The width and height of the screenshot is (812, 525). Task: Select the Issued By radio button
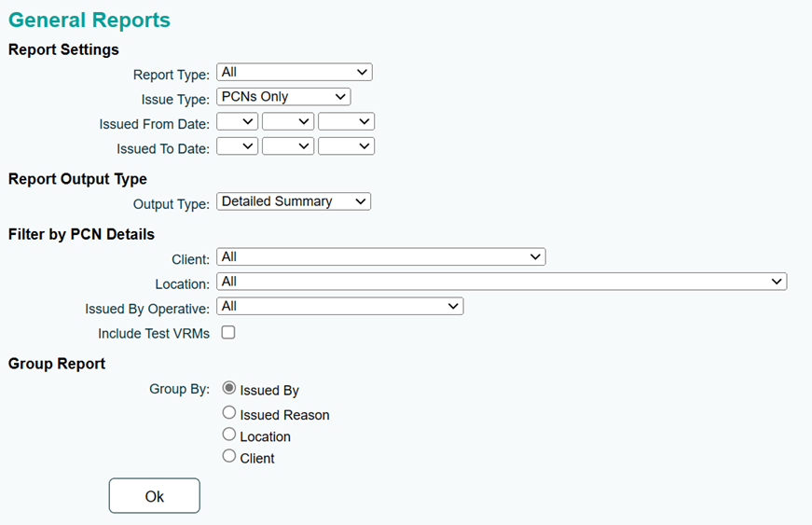coord(229,388)
